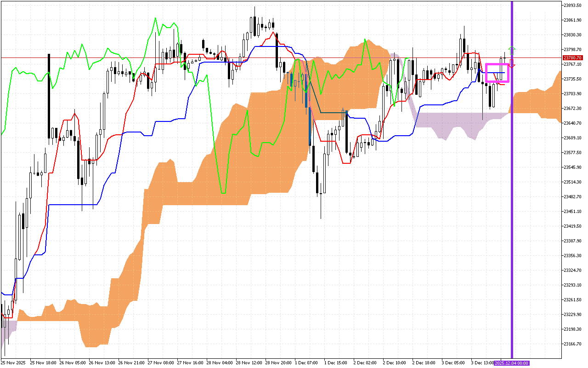Click the 23482.70 price axis label
Image resolution: width=588 pixels, height=368 pixels.
click(x=572, y=196)
